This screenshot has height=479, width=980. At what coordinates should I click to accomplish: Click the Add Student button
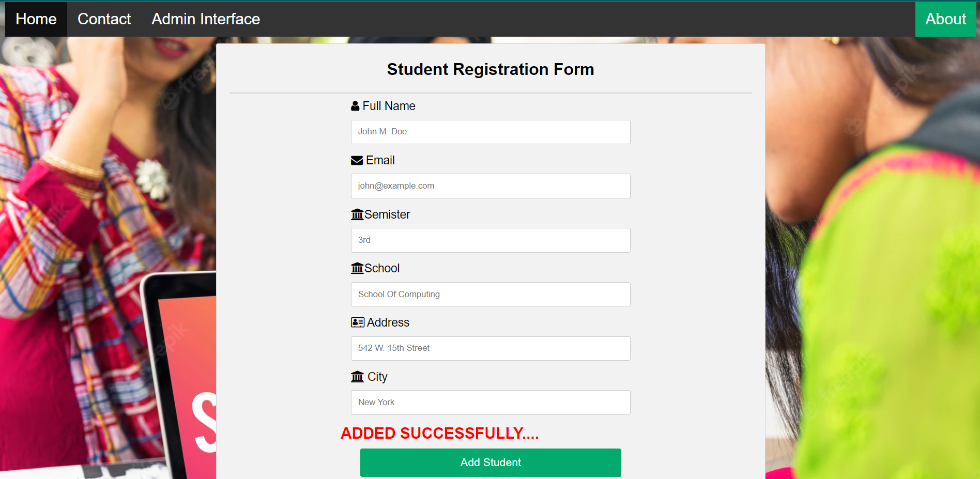click(490, 462)
